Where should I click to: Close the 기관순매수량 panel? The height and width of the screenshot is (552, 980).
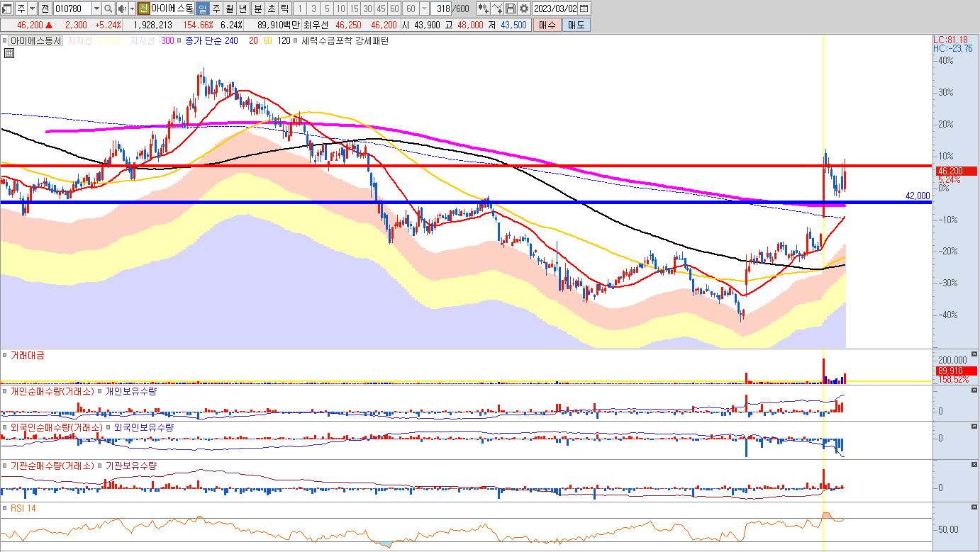pyautogui.click(x=975, y=464)
